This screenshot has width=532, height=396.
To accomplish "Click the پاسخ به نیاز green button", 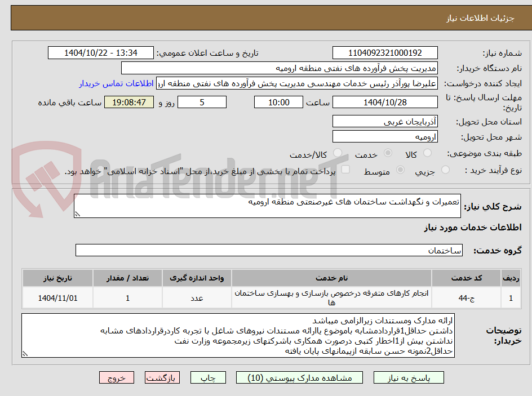I will [409, 377].
